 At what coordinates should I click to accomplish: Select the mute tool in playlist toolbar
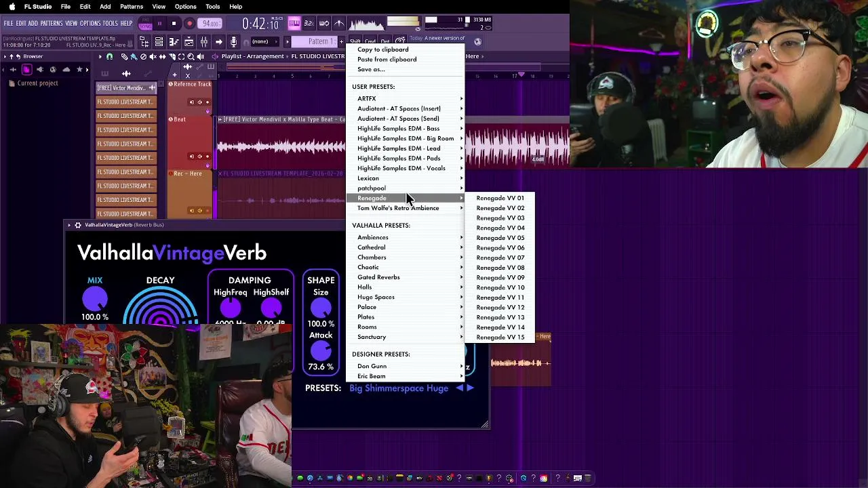point(153,56)
